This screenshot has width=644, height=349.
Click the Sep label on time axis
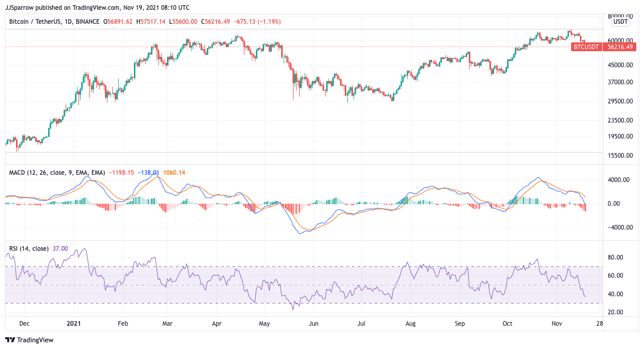[x=460, y=324]
